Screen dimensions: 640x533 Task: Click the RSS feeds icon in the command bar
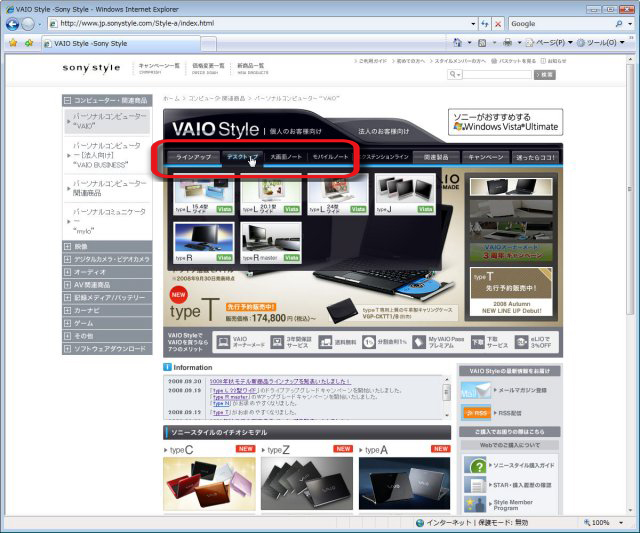pos(482,42)
